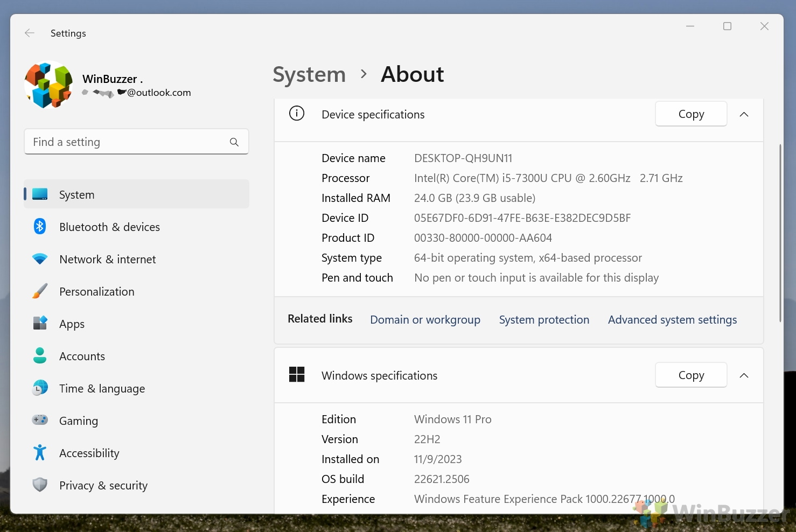Collapse the Windows specifications section
Screen dimensions: 796x532
coord(744,375)
